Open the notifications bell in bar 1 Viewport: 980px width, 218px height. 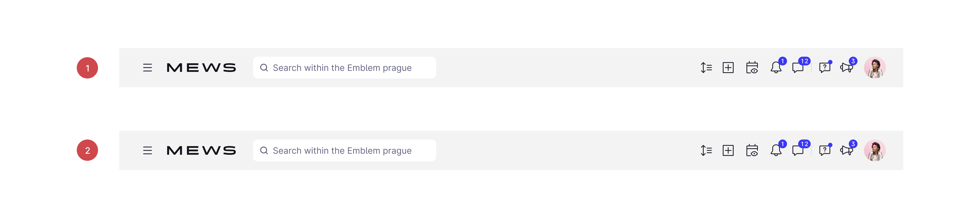[776, 68]
